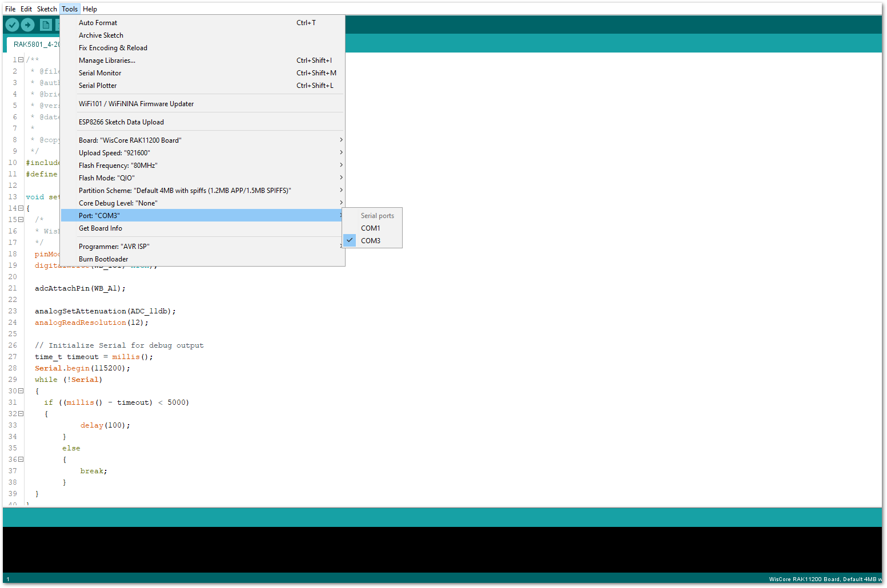Image resolution: width=887 pixels, height=588 pixels.
Task: Collapse the while block at line 30
Action: click(21, 391)
